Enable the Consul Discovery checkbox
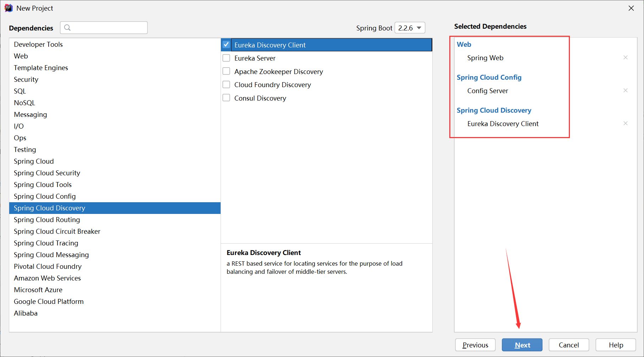This screenshot has width=644, height=357. (x=226, y=98)
